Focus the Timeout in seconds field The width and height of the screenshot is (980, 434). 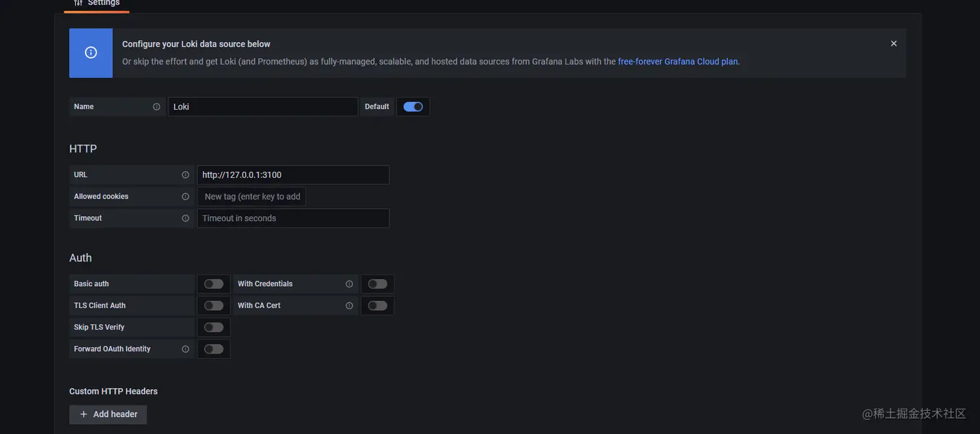point(293,219)
